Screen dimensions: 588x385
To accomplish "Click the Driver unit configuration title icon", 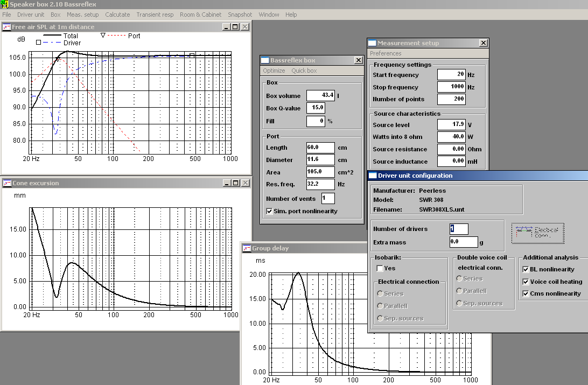I will tap(372, 176).
